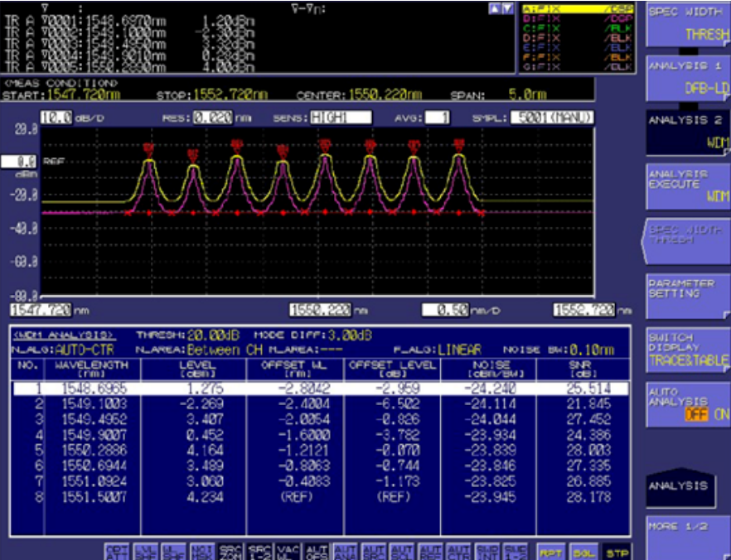Click the ATT icon in bottom bar
731x560 pixels.
click(115, 551)
